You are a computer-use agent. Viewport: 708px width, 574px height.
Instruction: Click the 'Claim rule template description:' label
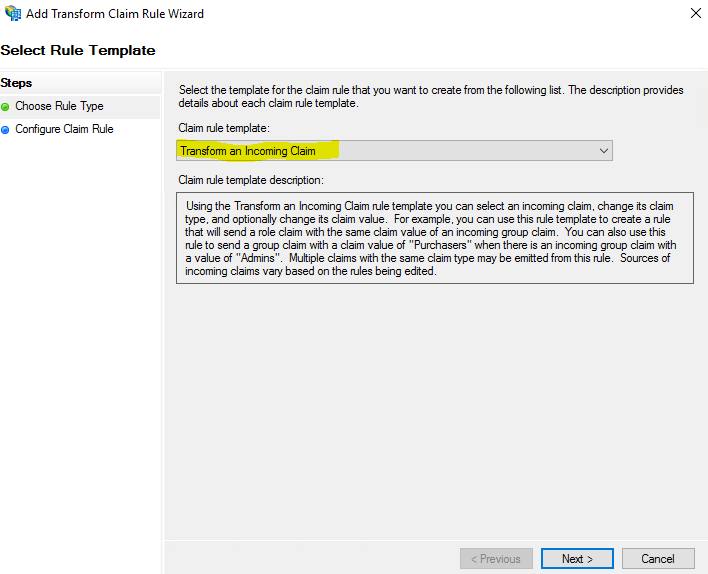pos(251,180)
